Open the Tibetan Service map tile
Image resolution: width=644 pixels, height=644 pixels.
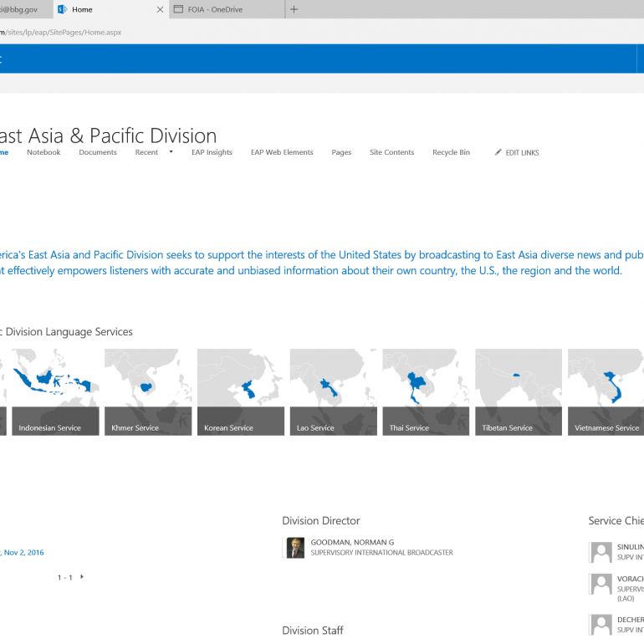pos(519,392)
